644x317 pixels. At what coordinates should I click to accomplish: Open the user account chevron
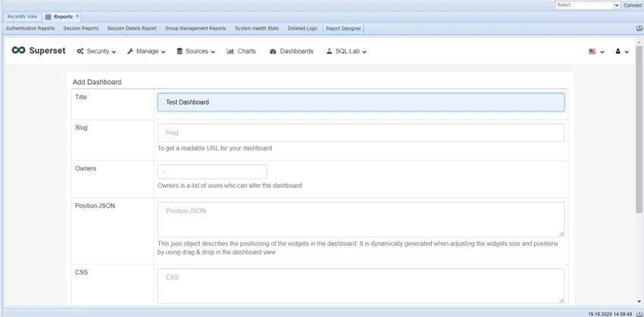pyautogui.click(x=627, y=52)
